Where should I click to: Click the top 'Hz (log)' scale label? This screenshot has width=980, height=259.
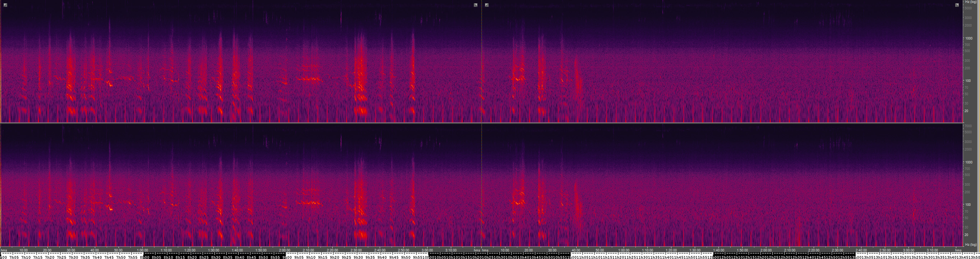971,2
